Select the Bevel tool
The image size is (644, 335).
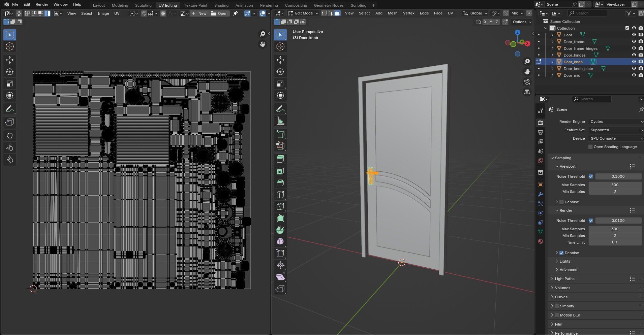[280, 183]
